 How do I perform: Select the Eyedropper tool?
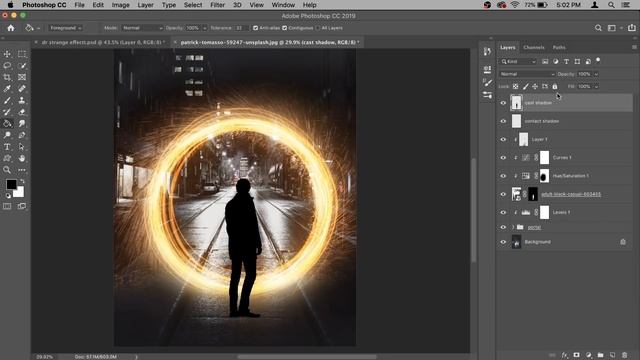pyautogui.click(x=7, y=89)
